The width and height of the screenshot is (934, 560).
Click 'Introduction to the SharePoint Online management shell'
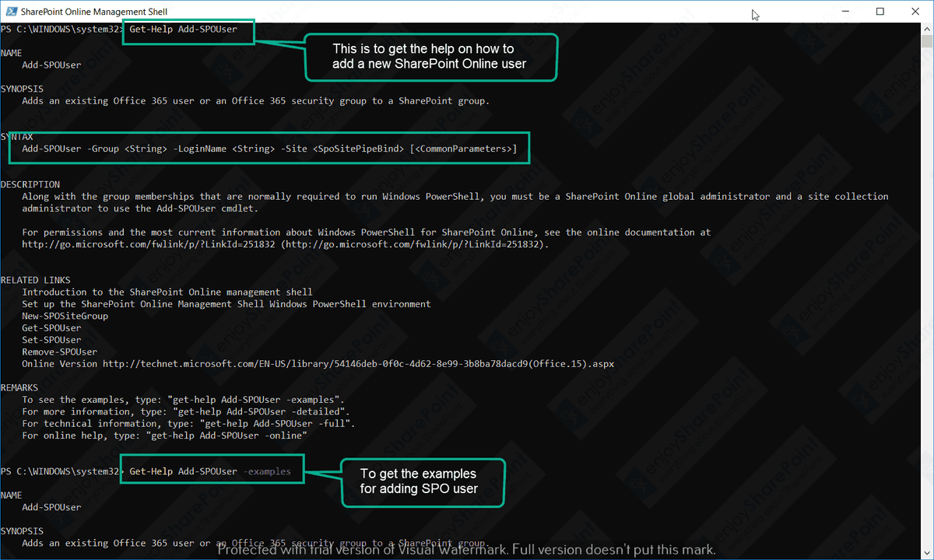click(x=167, y=292)
